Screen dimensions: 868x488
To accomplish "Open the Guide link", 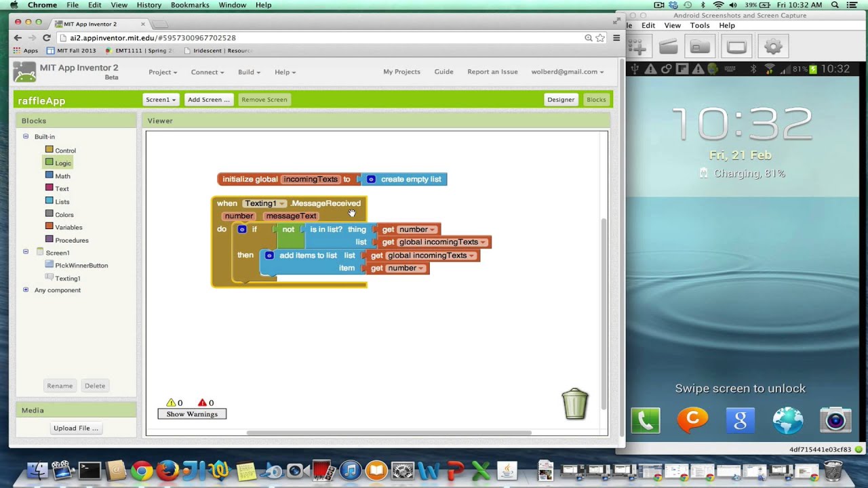I will 443,72.
